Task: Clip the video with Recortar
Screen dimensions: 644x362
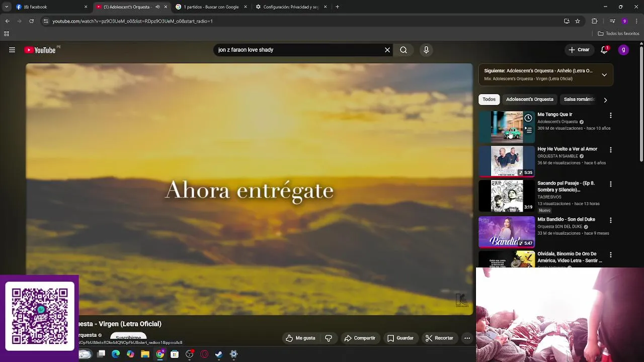Action: pos(439,338)
